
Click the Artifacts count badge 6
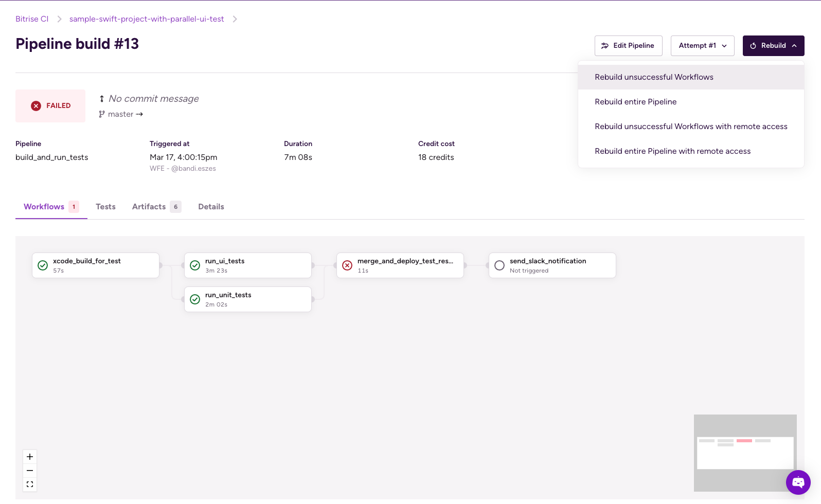[x=175, y=207]
